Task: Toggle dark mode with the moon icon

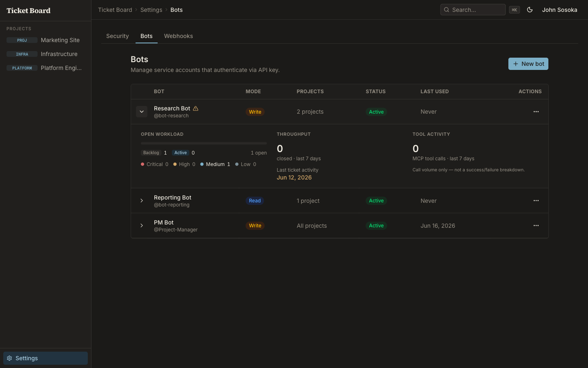Action: (530, 10)
